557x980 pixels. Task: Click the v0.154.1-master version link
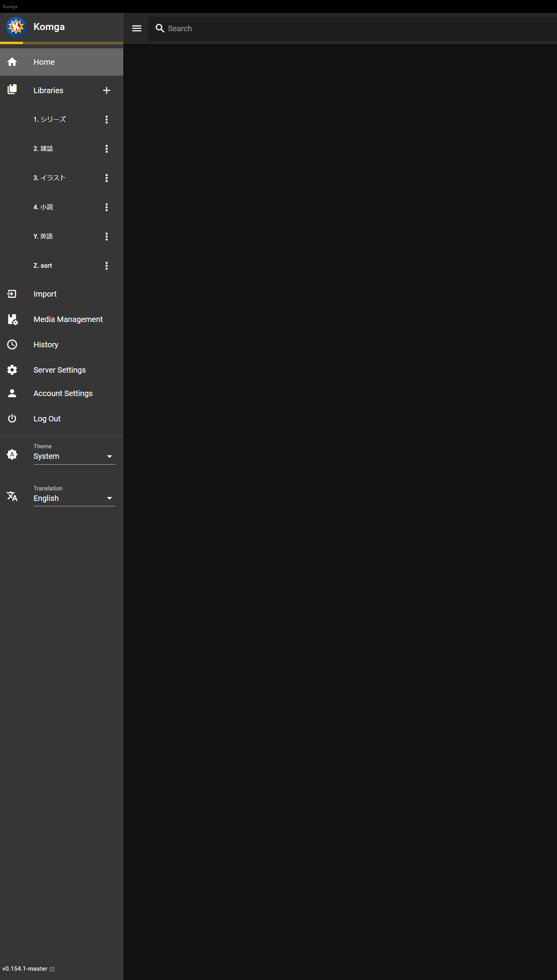[x=25, y=969]
